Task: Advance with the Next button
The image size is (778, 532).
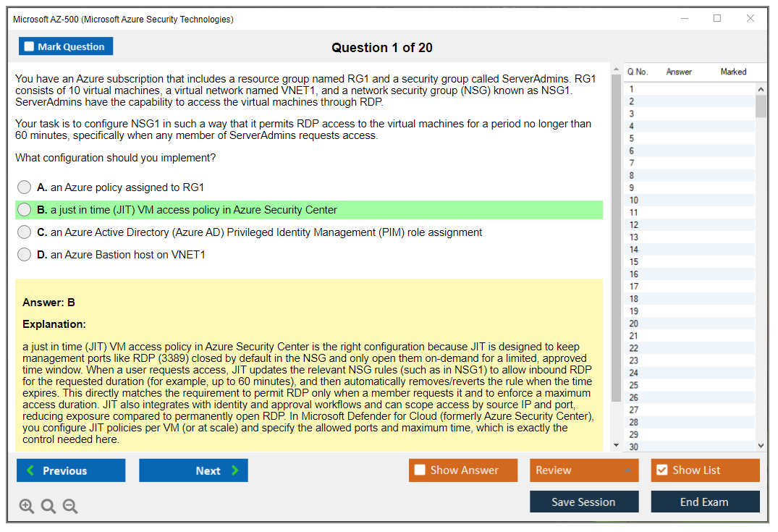Action: (193, 470)
